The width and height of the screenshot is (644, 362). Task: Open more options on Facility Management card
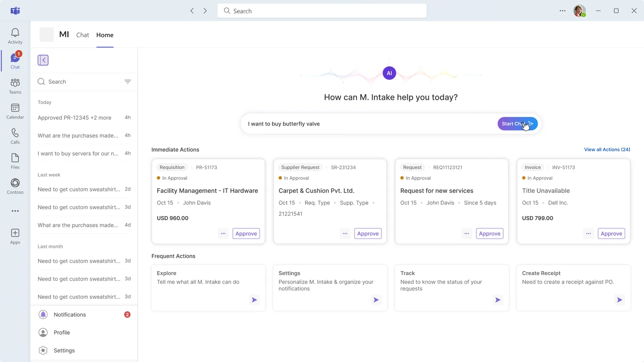pyautogui.click(x=223, y=234)
